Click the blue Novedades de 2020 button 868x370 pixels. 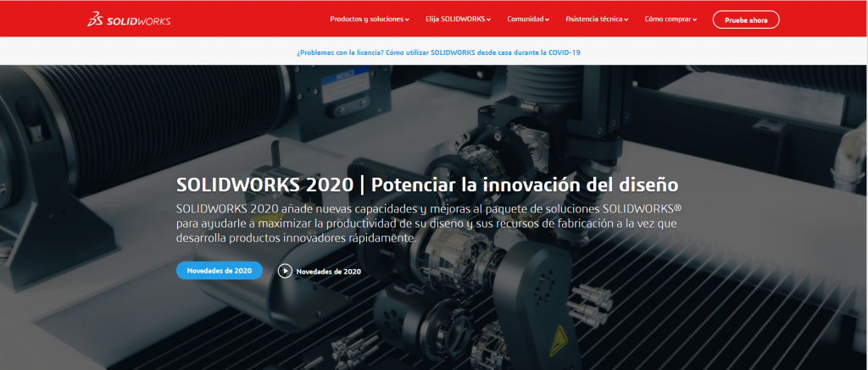click(220, 270)
